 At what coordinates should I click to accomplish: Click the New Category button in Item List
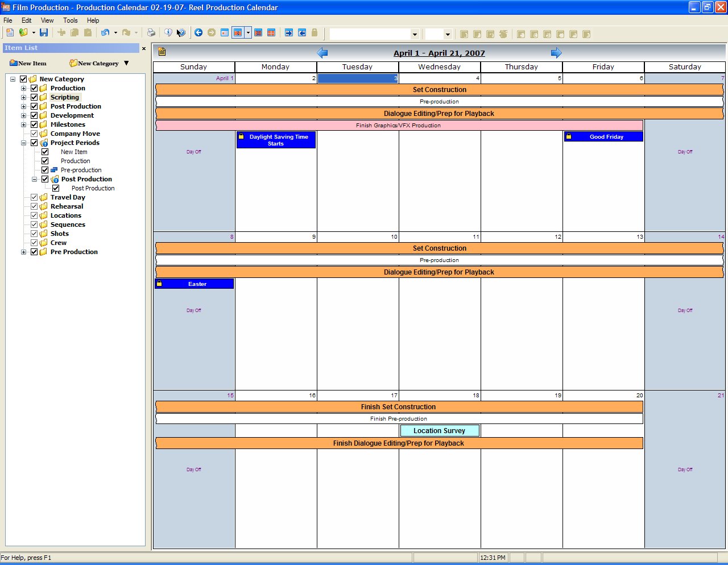point(94,63)
